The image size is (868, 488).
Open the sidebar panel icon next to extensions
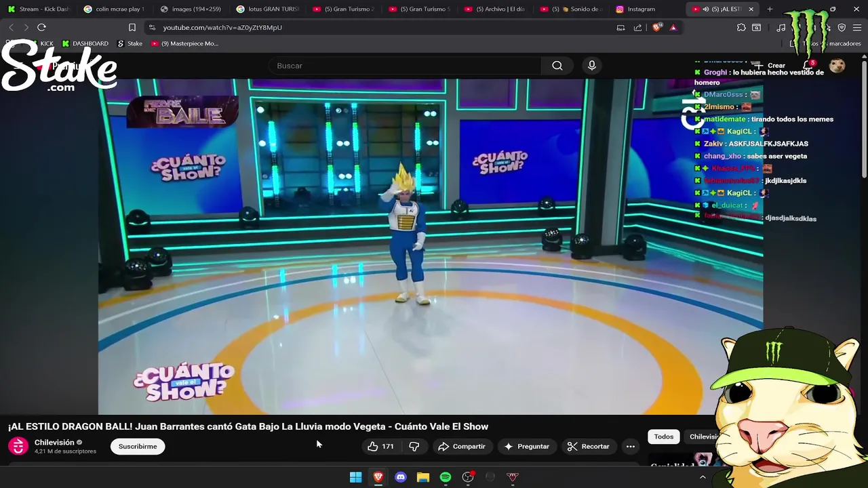coord(756,27)
